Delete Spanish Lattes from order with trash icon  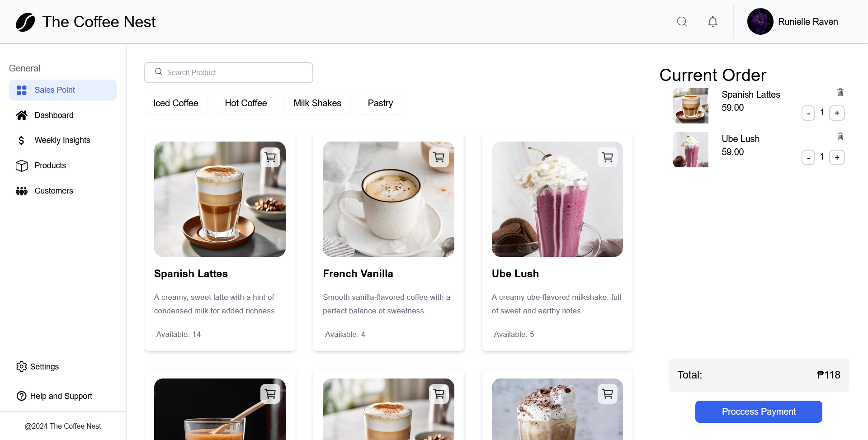[840, 92]
